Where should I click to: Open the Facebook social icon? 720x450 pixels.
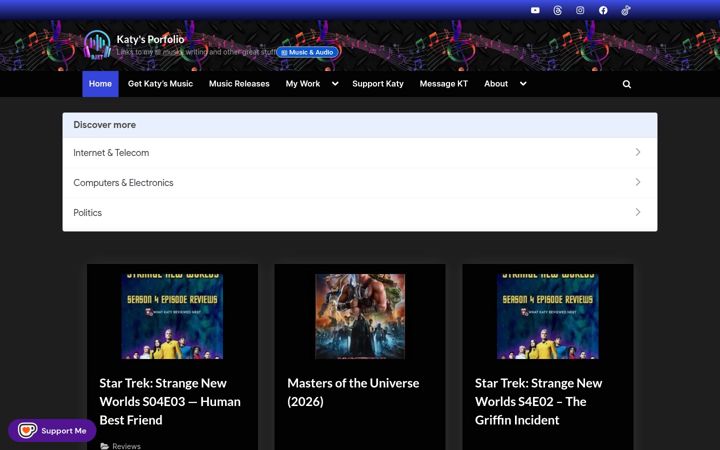pos(603,10)
